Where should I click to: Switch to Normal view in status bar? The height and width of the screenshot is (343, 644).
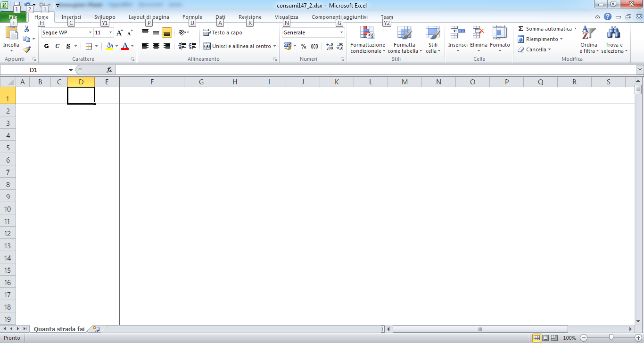(x=537, y=338)
